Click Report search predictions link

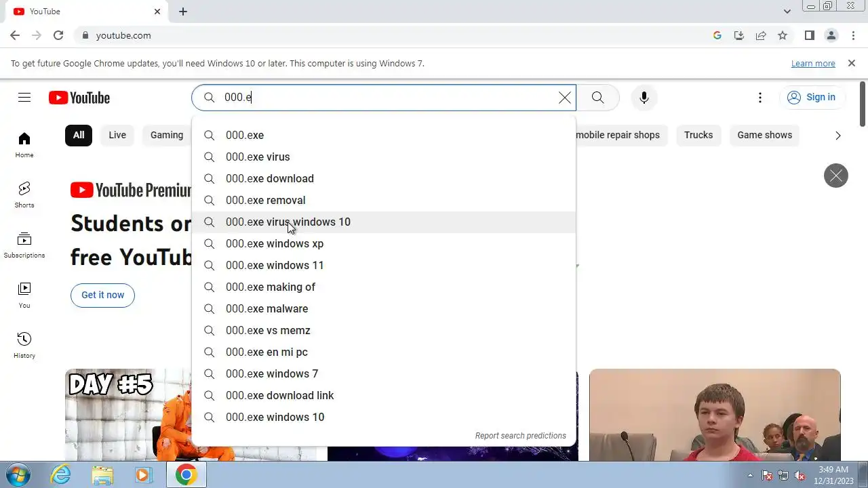[520, 436]
